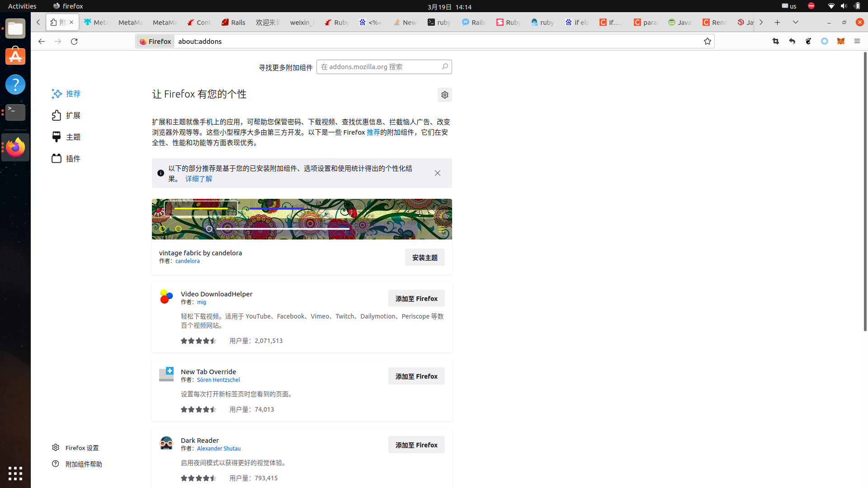Click the addons.mozilla.org search field

[379, 67]
